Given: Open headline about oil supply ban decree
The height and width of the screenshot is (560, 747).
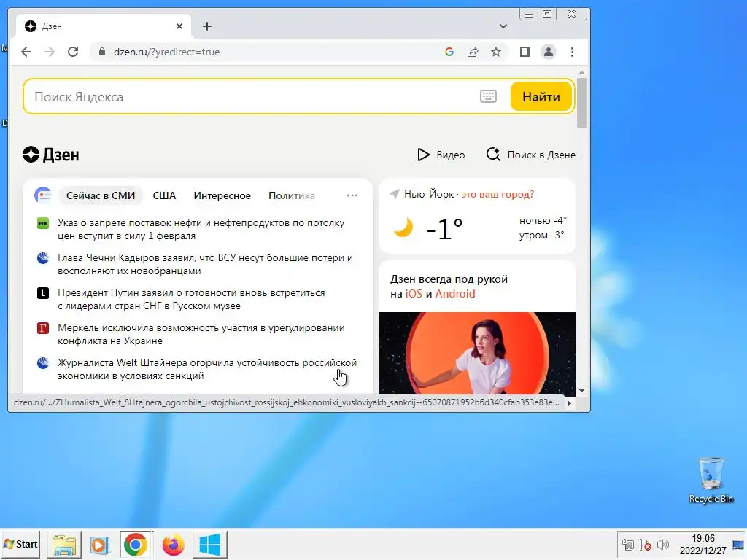Looking at the screenshot, I should tap(201, 229).
